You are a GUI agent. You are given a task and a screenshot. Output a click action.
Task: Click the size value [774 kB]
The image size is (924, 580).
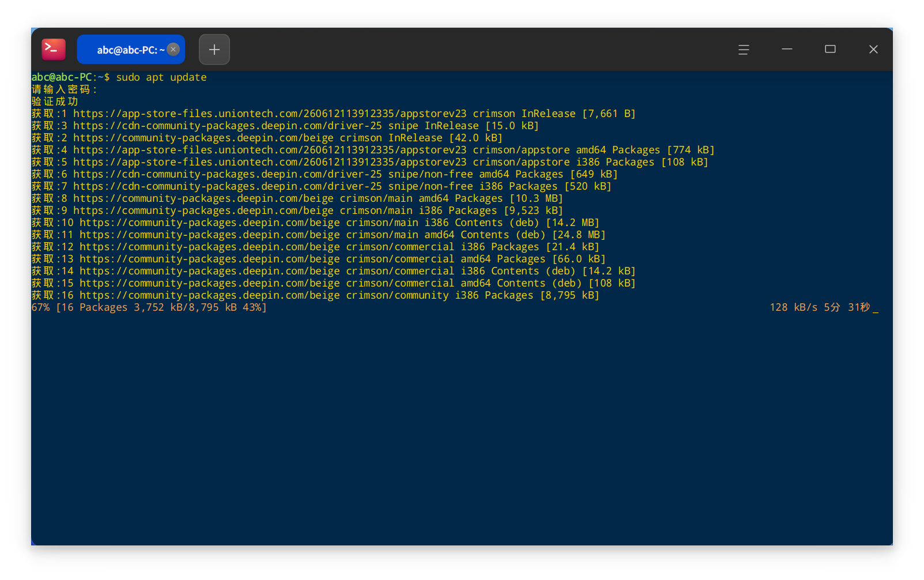tap(691, 150)
